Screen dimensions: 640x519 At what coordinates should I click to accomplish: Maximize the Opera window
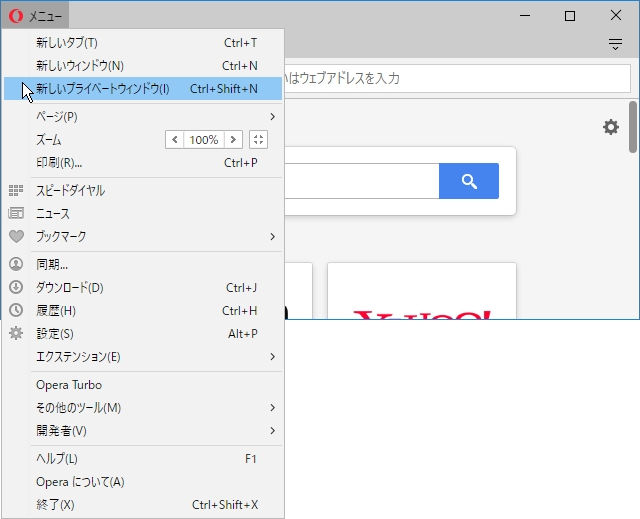pyautogui.click(x=570, y=16)
